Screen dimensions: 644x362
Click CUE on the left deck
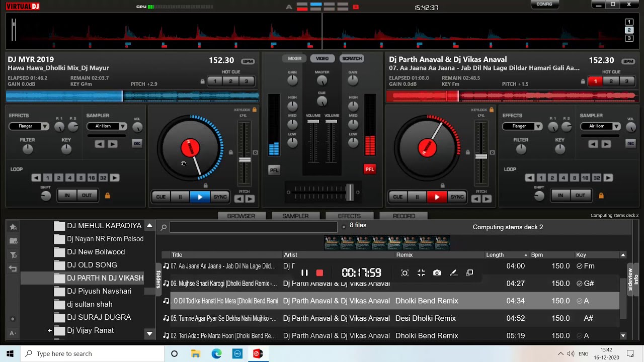point(160,197)
